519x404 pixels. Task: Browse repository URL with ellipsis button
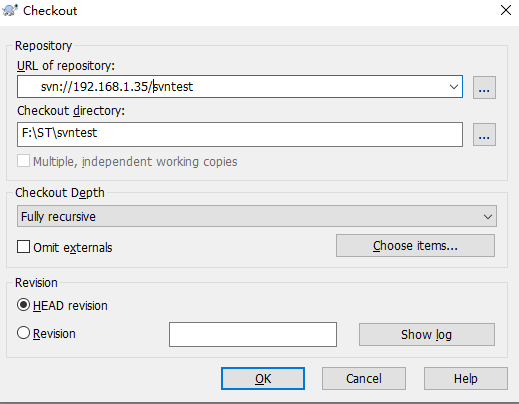point(484,87)
